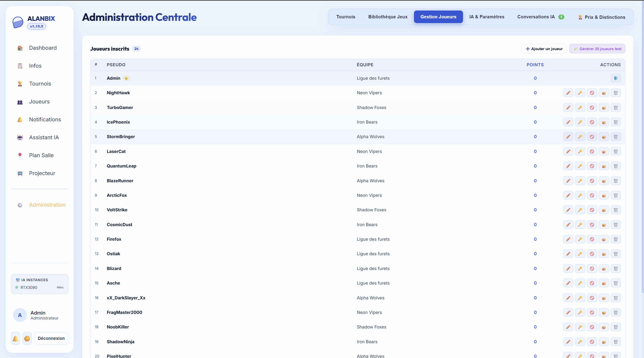Viewport: 644px width, 358px height.
Task: Click trash icon in ShadowNinja row
Action: pos(616,342)
